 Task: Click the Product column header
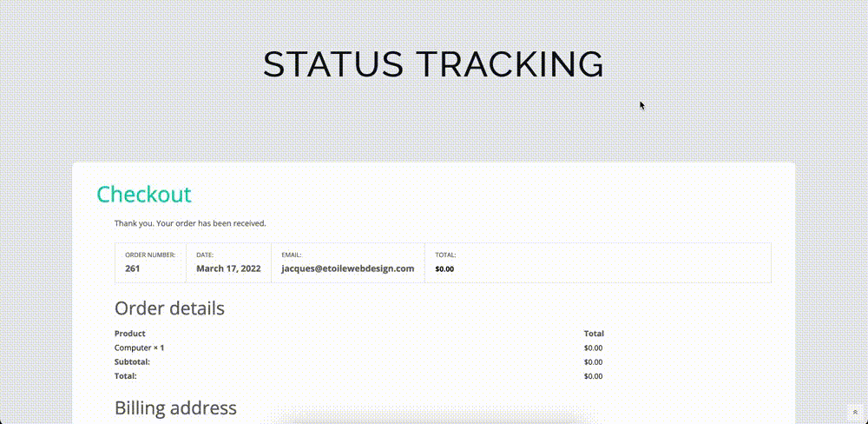130,334
